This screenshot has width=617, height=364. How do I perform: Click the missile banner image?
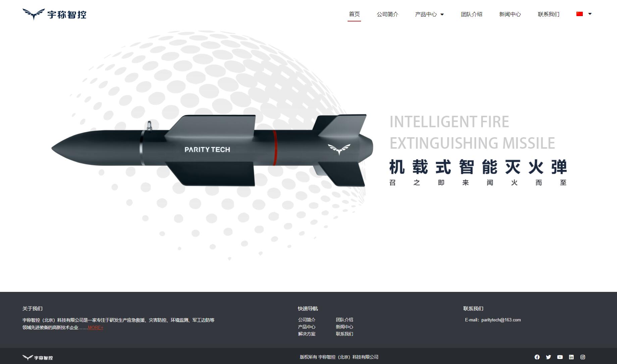212,150
